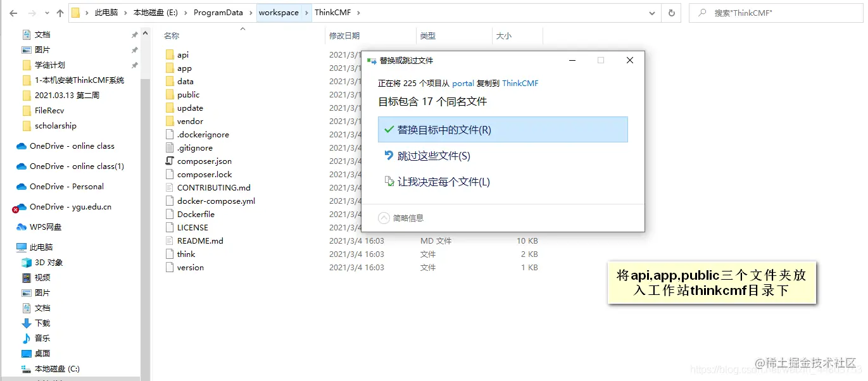Open 视频 icon in sidebar
This screenshot has height=381, width=868.
tap(27, 278)
